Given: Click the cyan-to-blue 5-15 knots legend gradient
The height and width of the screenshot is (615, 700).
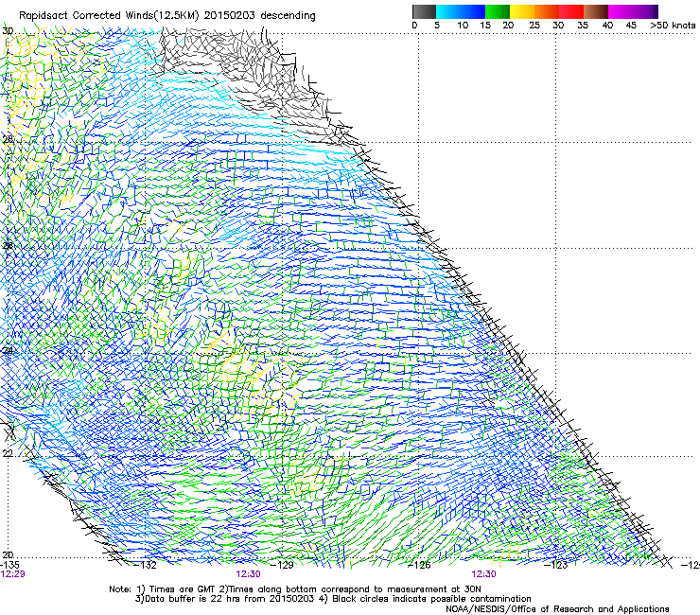Looking at the screenshot, I should [461, 11].
